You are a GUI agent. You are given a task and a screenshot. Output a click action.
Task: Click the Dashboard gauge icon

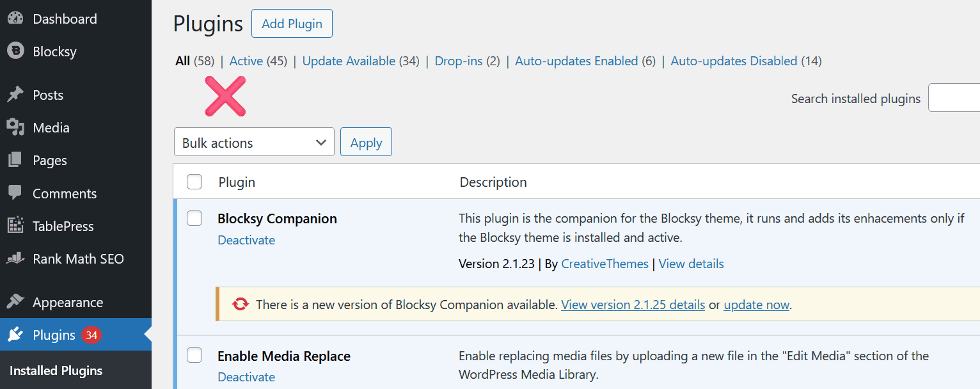pos(15,19)
